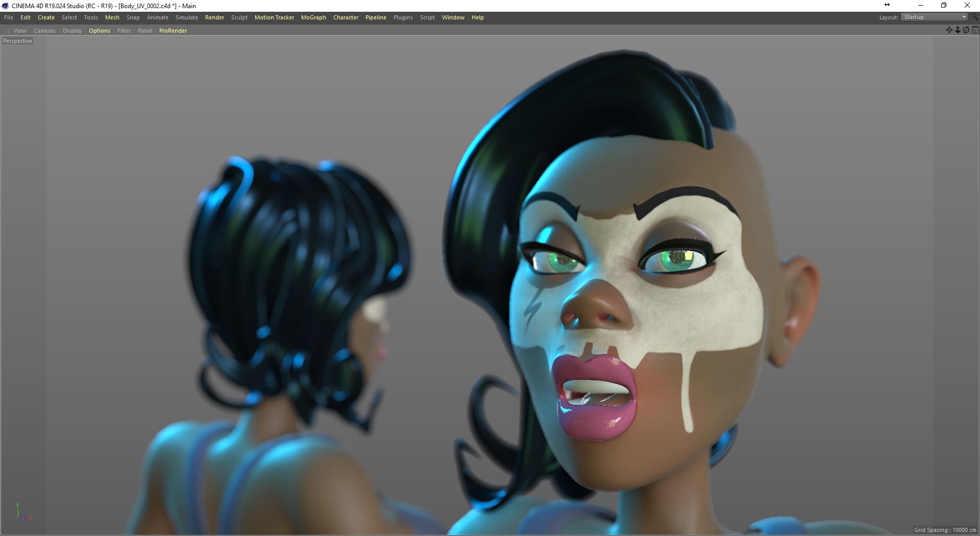
Task: Open the Snap menu
Action: pos(133,17)
